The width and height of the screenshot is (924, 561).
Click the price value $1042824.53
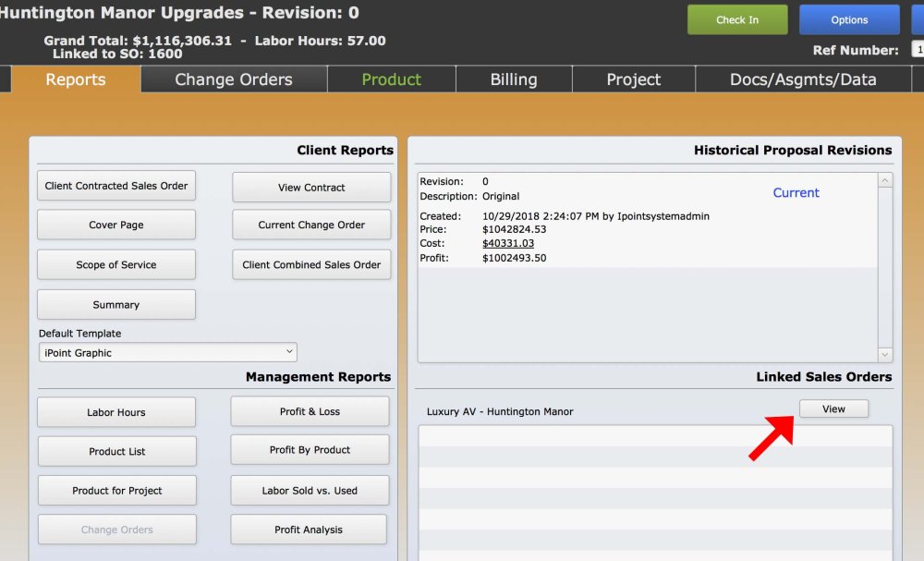[514, 229]
